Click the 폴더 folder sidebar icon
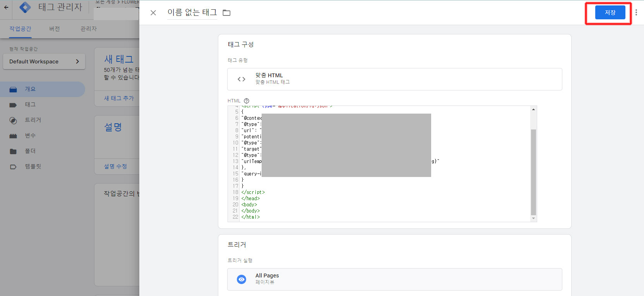Viewport: 644px width, 296px height. pos(13,151)
